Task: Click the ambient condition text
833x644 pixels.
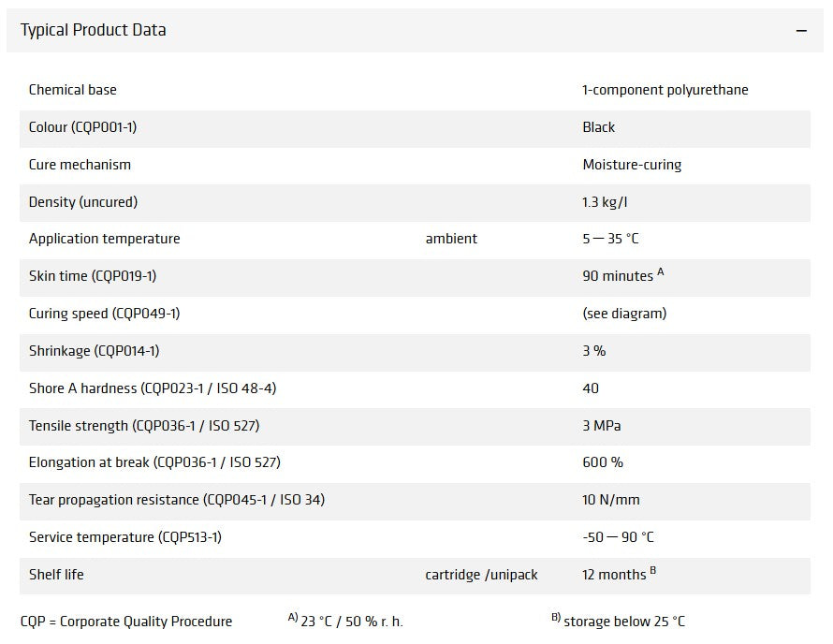Action: 451,239
